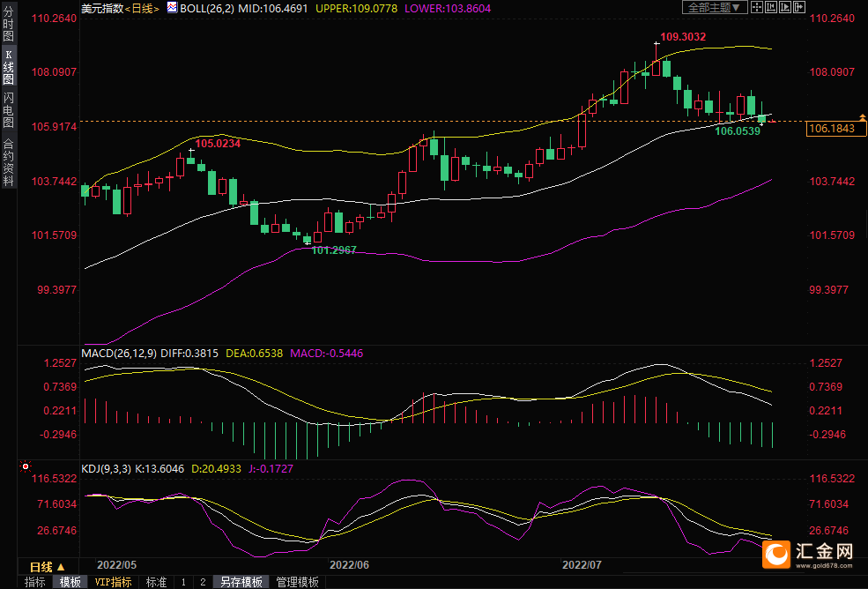
Task: Click the MACD(26,12,9) indicator label
Action: pos(119,353)
